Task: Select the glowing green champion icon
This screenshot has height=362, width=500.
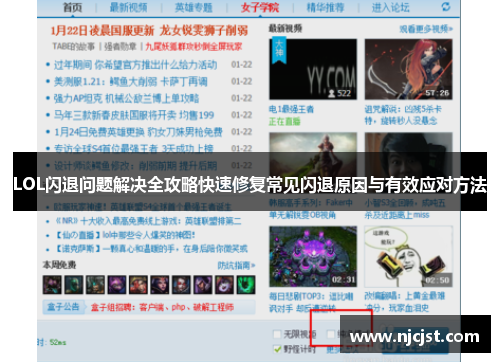Action: click(x=246, y=285)
